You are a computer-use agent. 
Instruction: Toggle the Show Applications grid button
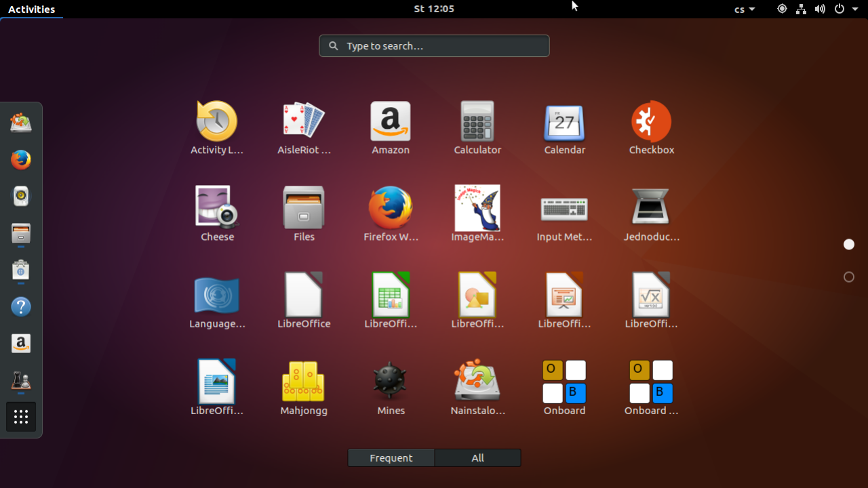[21, 417]
